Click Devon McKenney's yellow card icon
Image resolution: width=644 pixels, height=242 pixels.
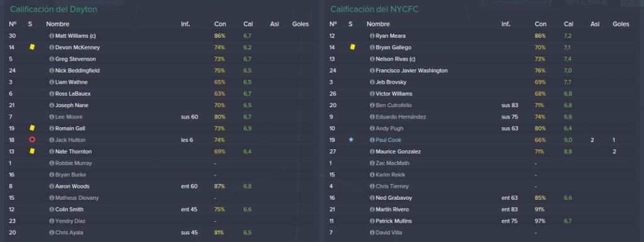(32, 47)
